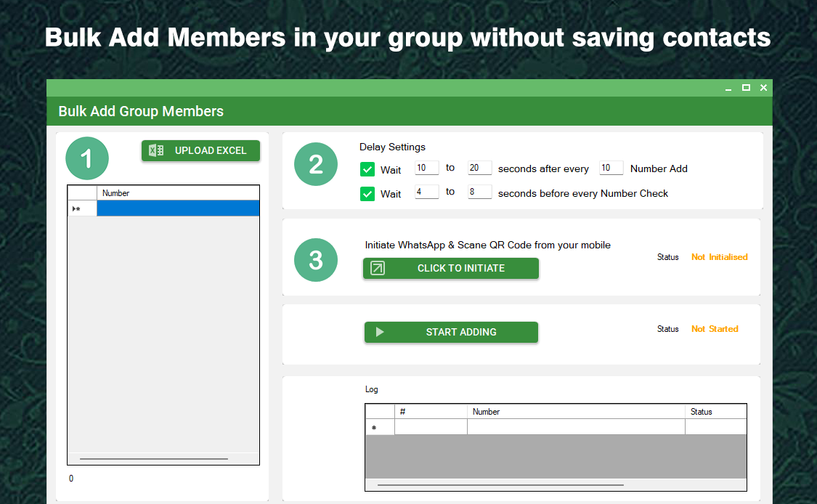Select the step 1 numbered circle
817x504 pixels.
[87, 158]
